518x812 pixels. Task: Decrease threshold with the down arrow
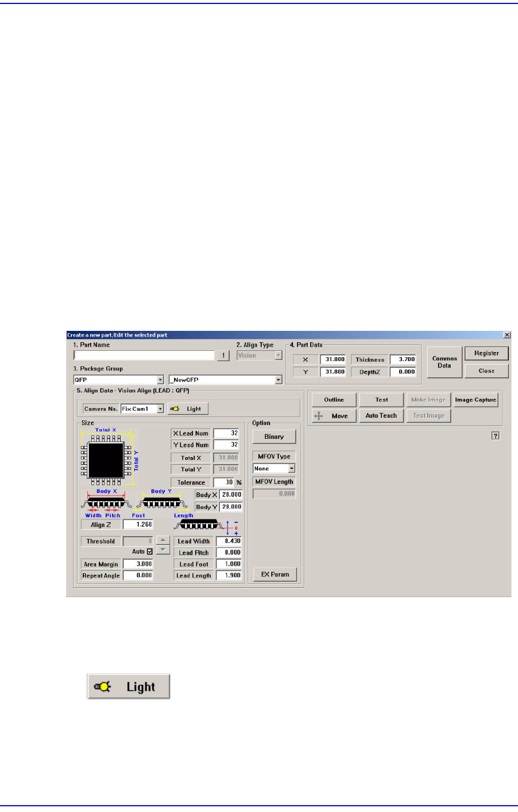163,550
